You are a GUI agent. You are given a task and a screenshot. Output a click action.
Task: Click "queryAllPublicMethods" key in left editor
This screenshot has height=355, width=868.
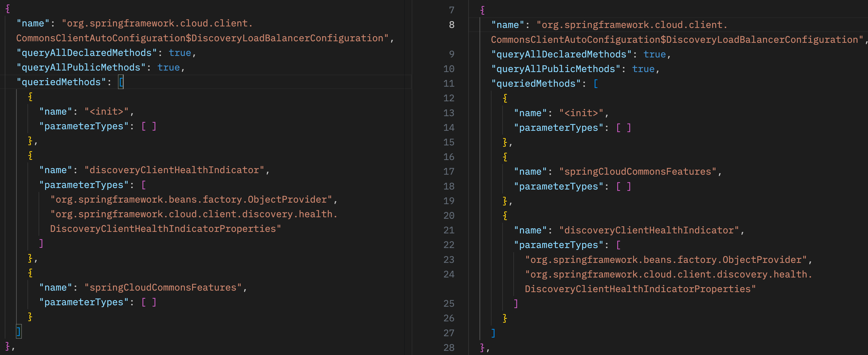coord(81,67)
